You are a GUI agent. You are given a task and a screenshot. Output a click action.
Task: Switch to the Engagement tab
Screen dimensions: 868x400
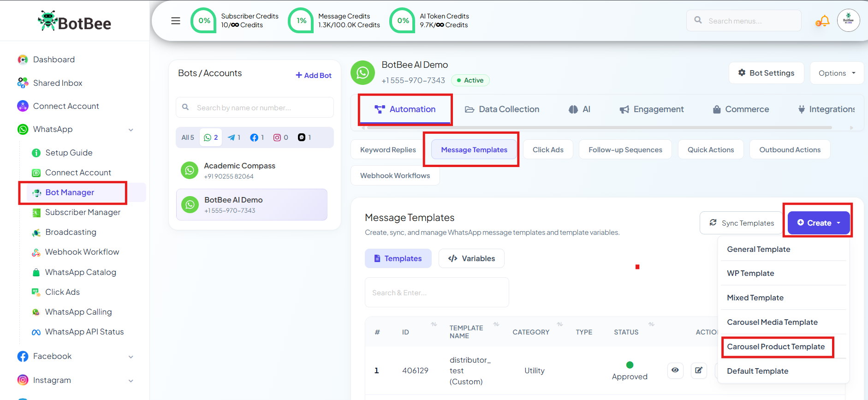pyautogui.click(x=652, y=109)
